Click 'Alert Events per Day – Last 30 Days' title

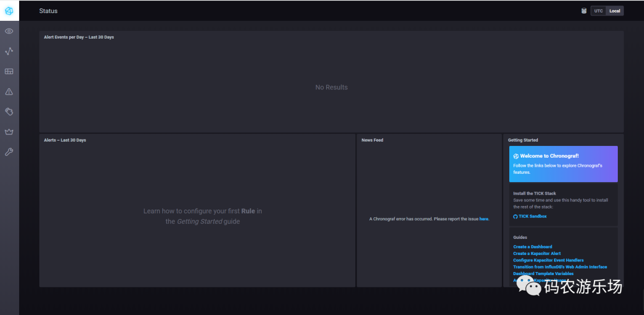[79, 38]
